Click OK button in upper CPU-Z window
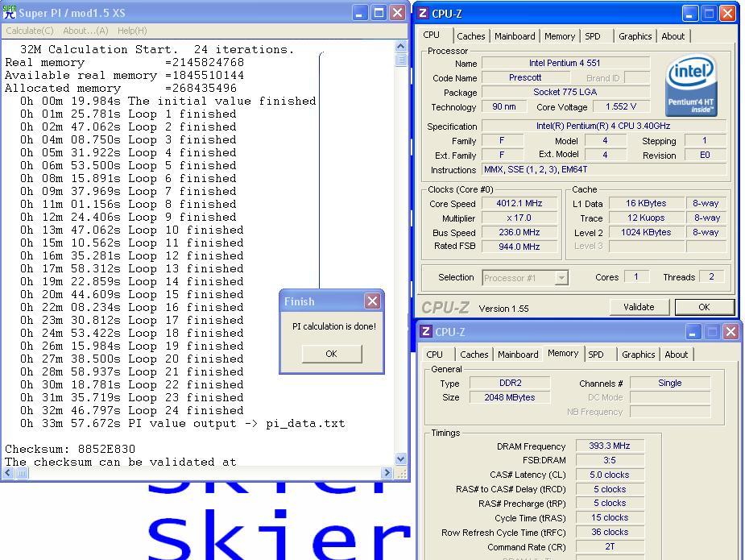This screenshot has height=560, width=745. 704,307
